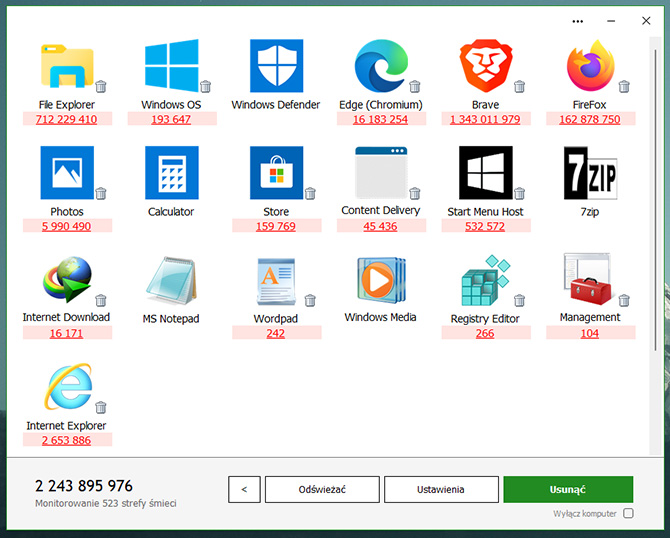
Task: Click the vertical scrollbar thumb
Action: 655,200
